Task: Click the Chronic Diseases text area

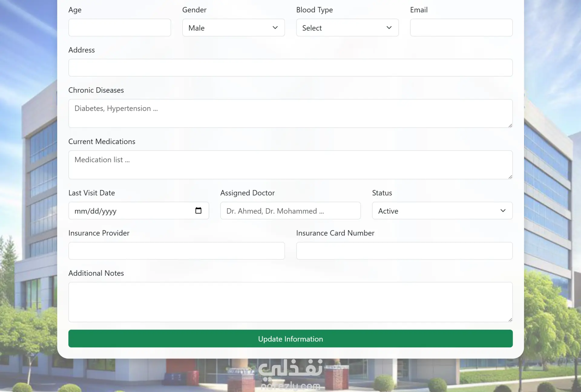Action: 290,114
